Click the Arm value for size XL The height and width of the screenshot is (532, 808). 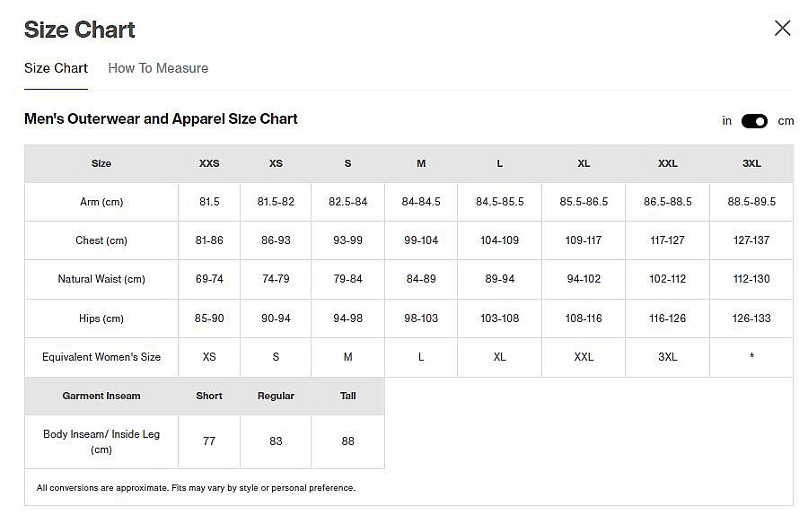coord(584,202)
